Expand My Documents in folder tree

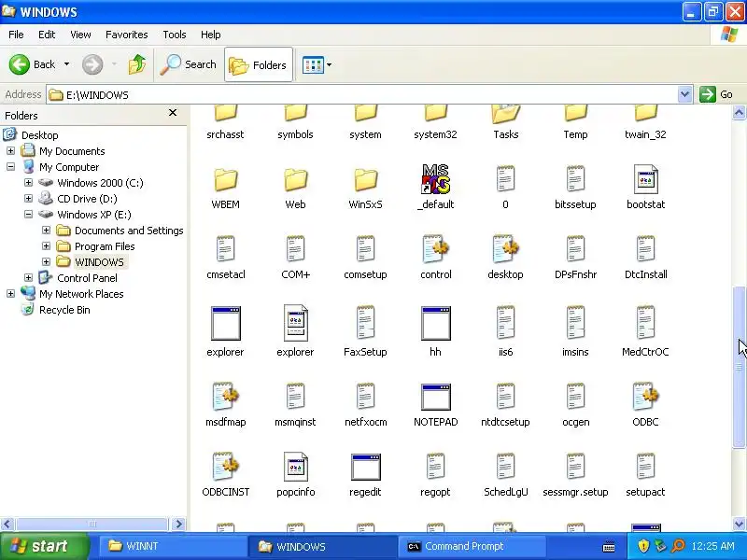[10, 151]
